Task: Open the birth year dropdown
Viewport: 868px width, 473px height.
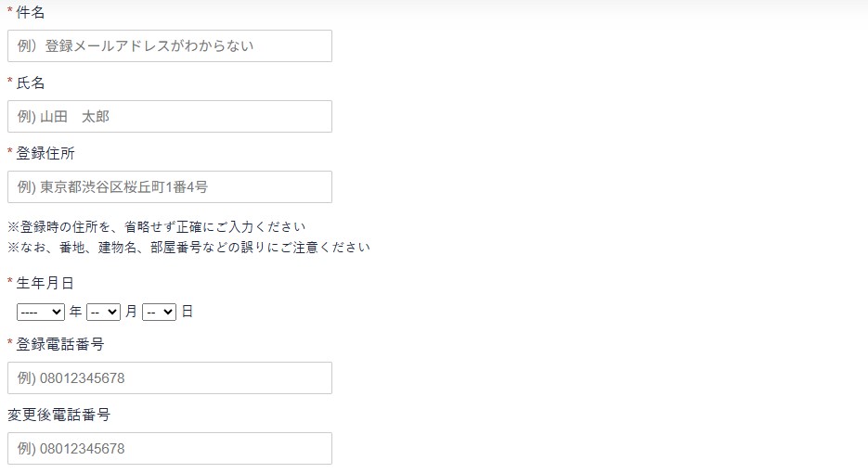Action: pos(40,312)
